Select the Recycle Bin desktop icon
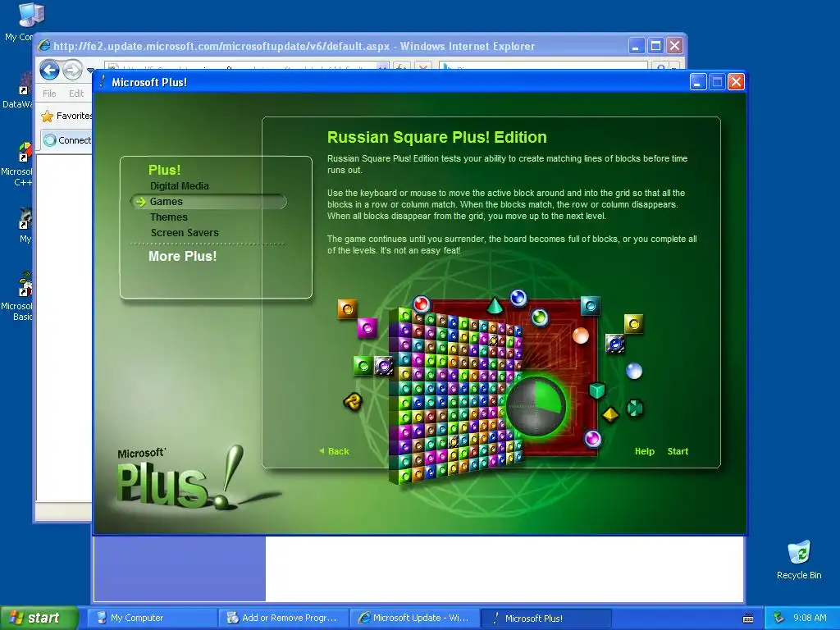This screenshot has height=630, width=840. click(799, 560)
